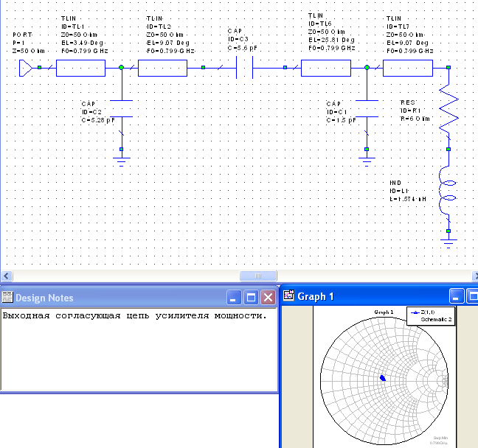
Task: Select transmission line TL6 rectangle
Action: (x=326, y=68)
